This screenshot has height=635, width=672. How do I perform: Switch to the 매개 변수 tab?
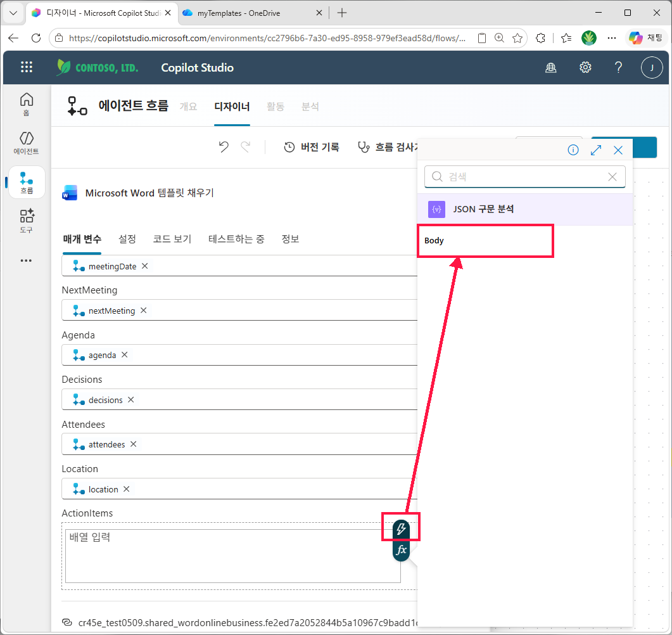click(82, 240)
